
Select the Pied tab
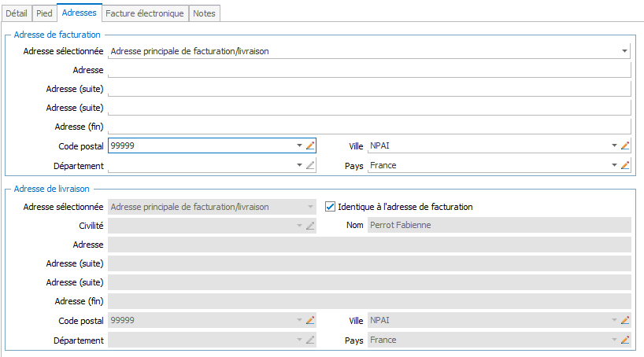pos(44,13)
